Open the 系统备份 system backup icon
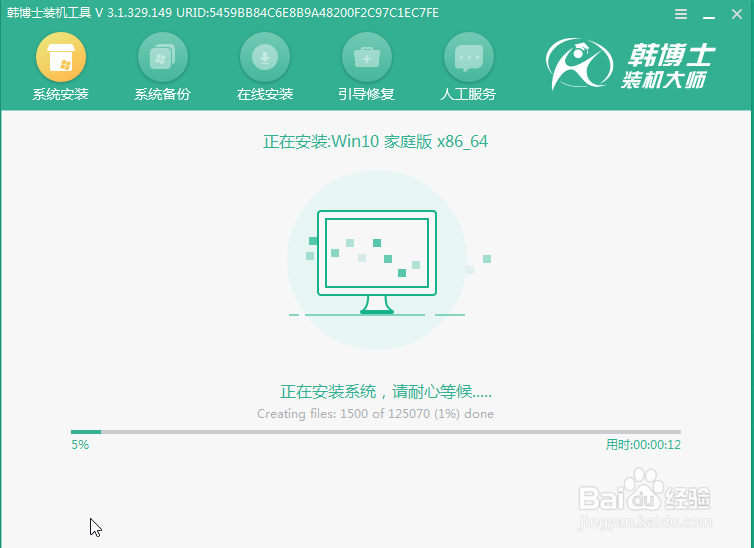The width and height of the screenshot is (754, 548). (x=163, y=57)
